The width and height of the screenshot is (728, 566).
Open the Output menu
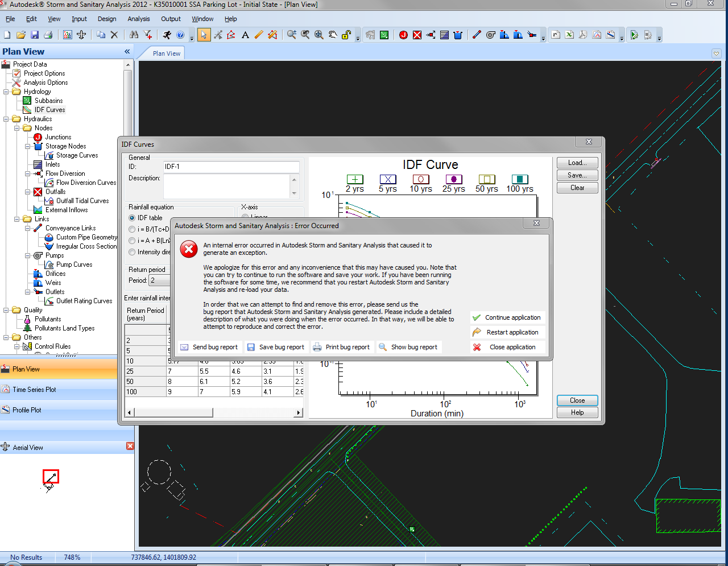(171, 19)
